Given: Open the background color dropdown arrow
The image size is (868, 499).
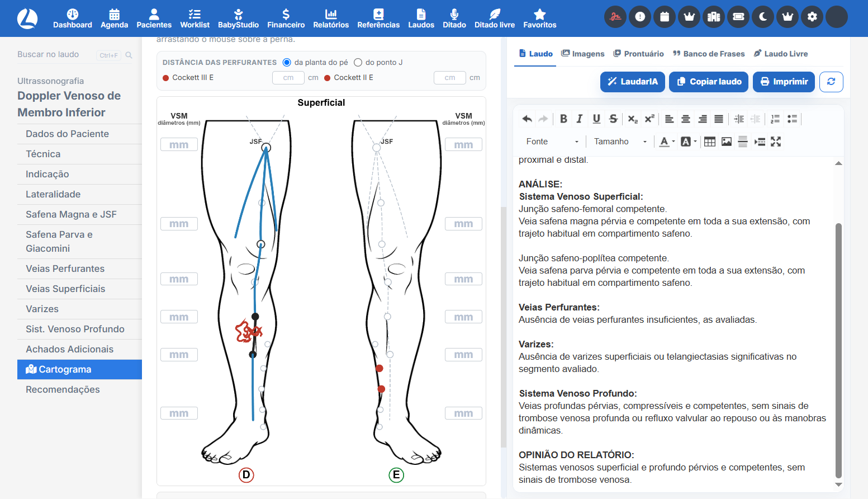Looking at the screenshot, I should pos(695,142).
